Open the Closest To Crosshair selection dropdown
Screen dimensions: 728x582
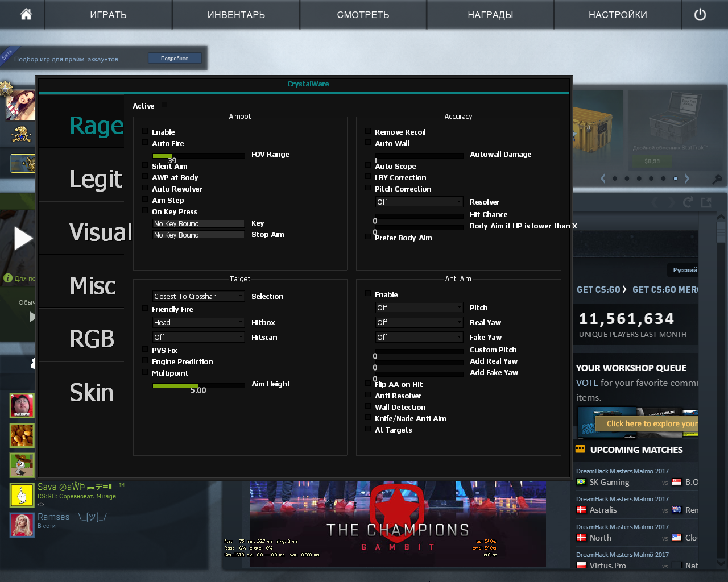pos(198,296)
